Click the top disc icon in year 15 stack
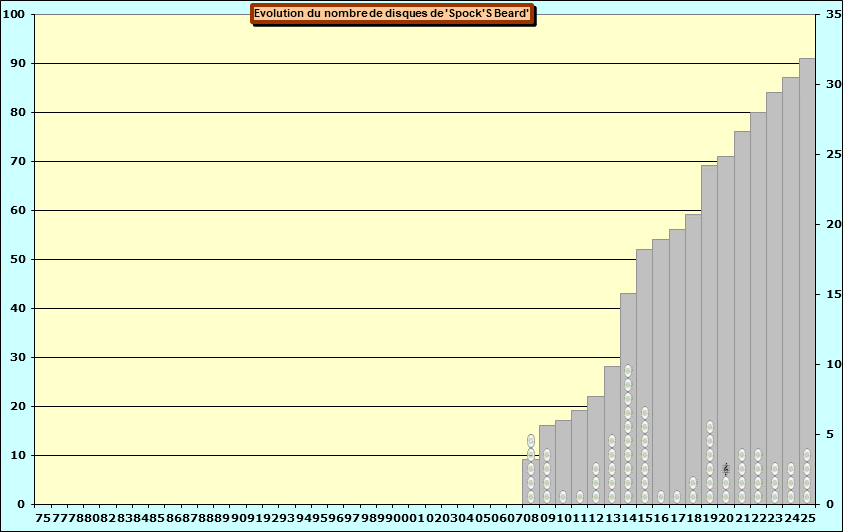This screenshot has height=532, width=843. pos(645,413)
